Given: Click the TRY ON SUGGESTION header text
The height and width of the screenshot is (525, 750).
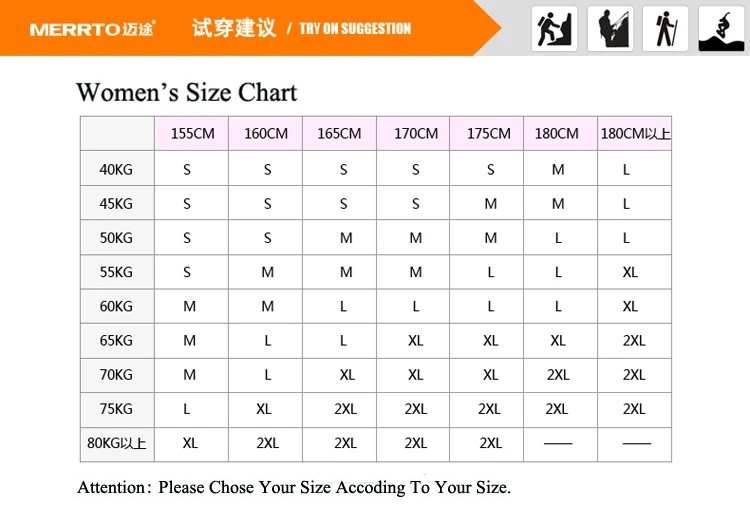Looking at the screenshot, I should [355, 29].
